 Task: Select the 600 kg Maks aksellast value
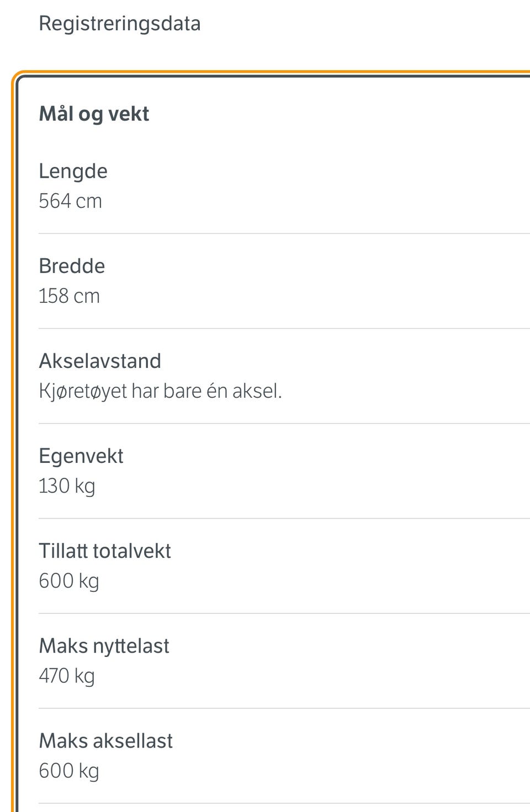[x=69, y=771]
